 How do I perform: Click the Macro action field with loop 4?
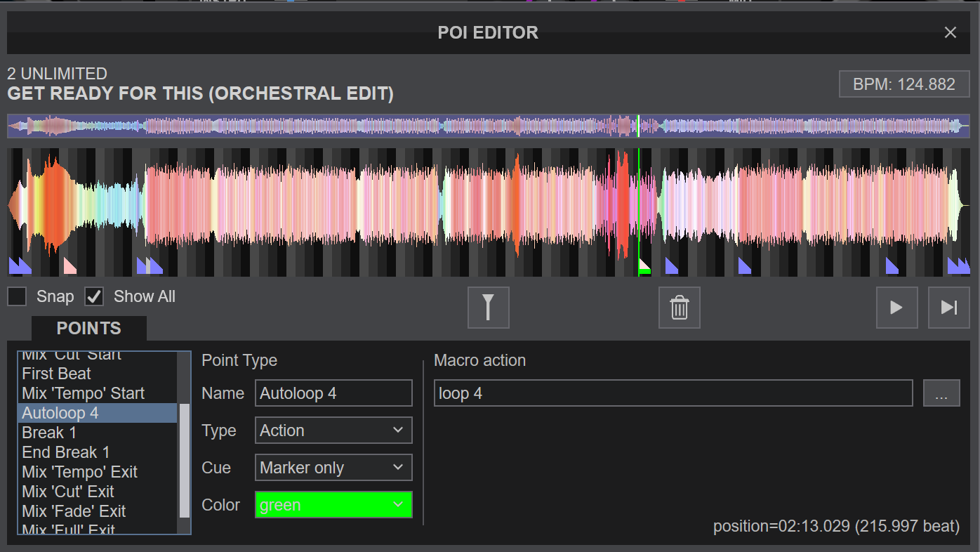click(673, 393)
